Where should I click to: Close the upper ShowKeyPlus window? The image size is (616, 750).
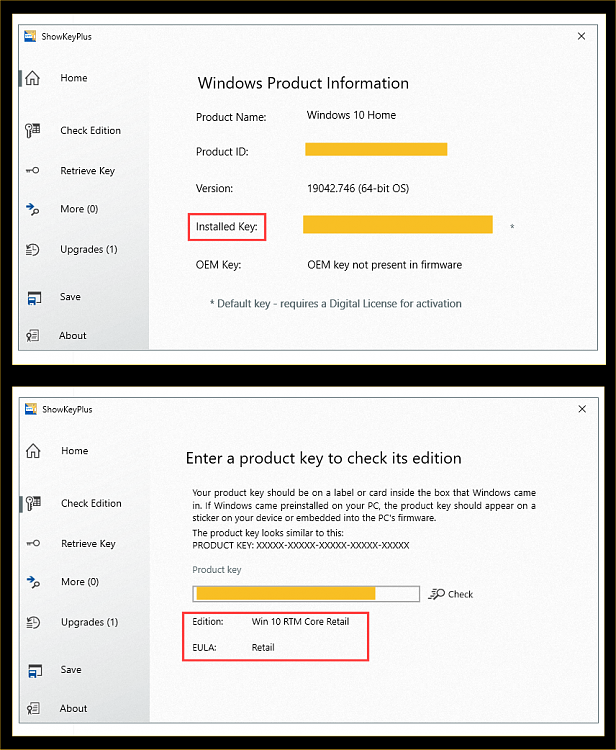coord(582,36)
